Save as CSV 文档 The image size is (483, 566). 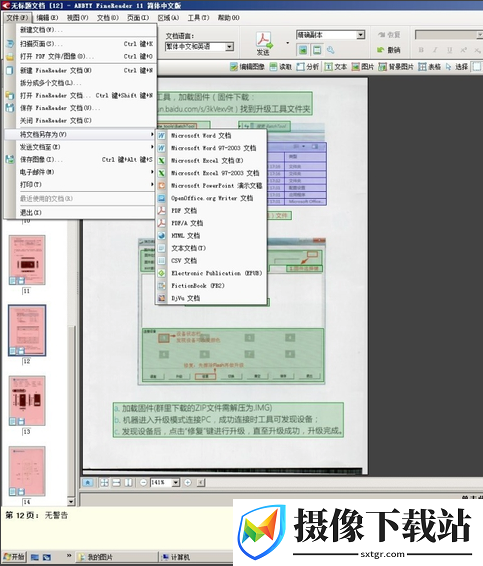coord(212,261)
